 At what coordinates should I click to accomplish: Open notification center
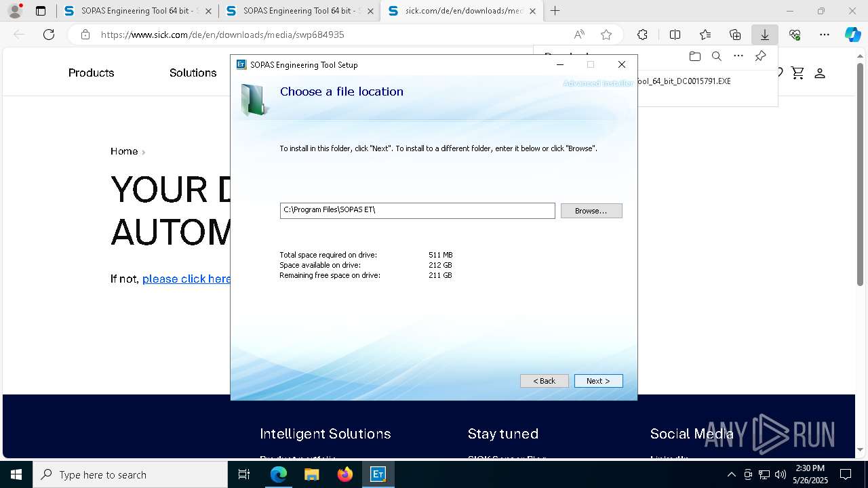point(846,474)
